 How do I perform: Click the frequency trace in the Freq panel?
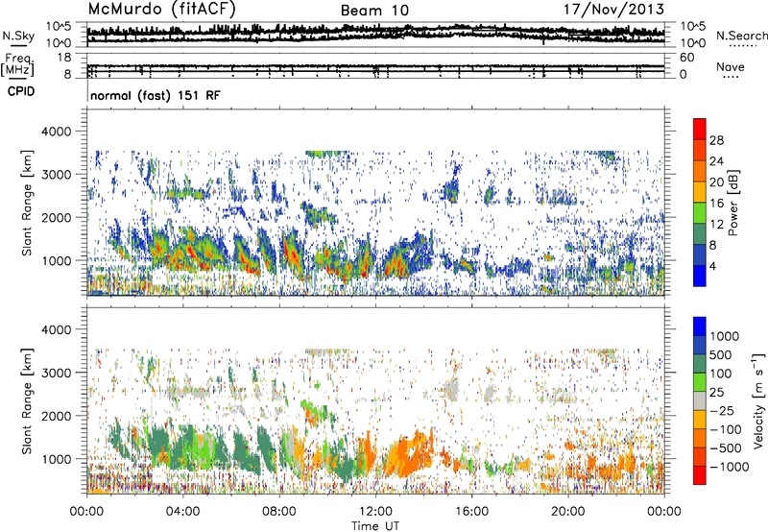[375, 66]
